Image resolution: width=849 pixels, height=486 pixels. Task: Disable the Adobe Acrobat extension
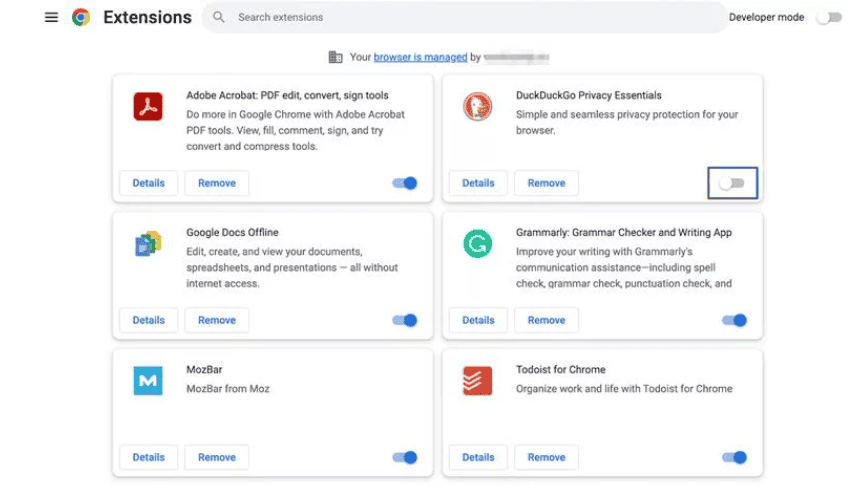pos(405,183)
